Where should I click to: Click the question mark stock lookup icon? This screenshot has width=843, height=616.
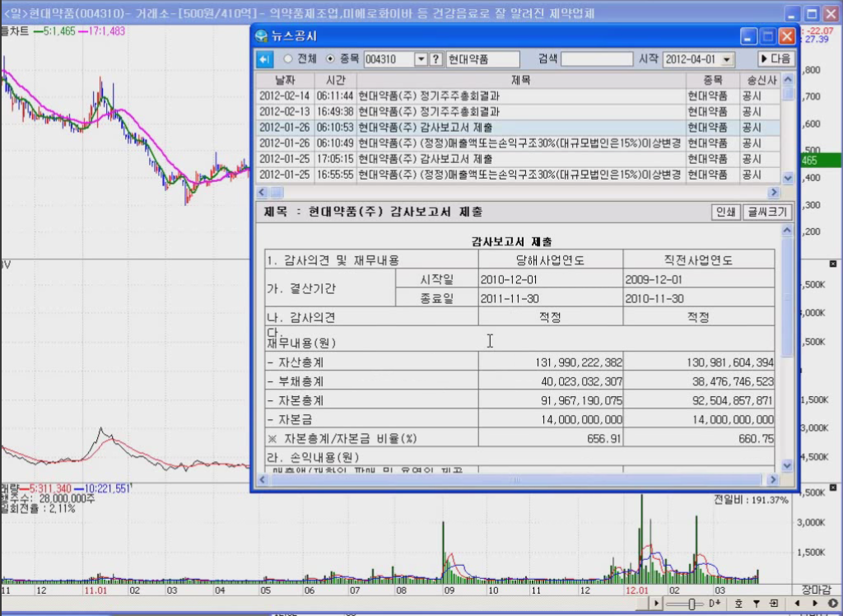436,59
